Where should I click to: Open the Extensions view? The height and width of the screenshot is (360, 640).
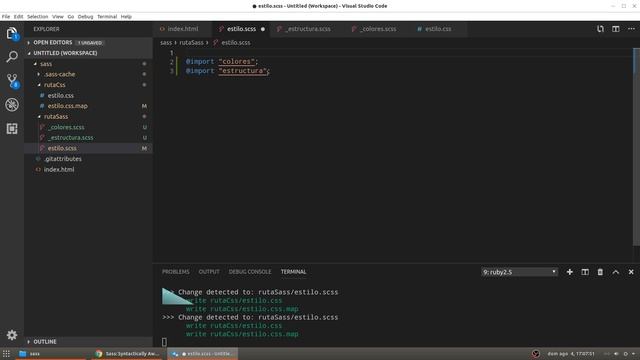click(12, 129)
